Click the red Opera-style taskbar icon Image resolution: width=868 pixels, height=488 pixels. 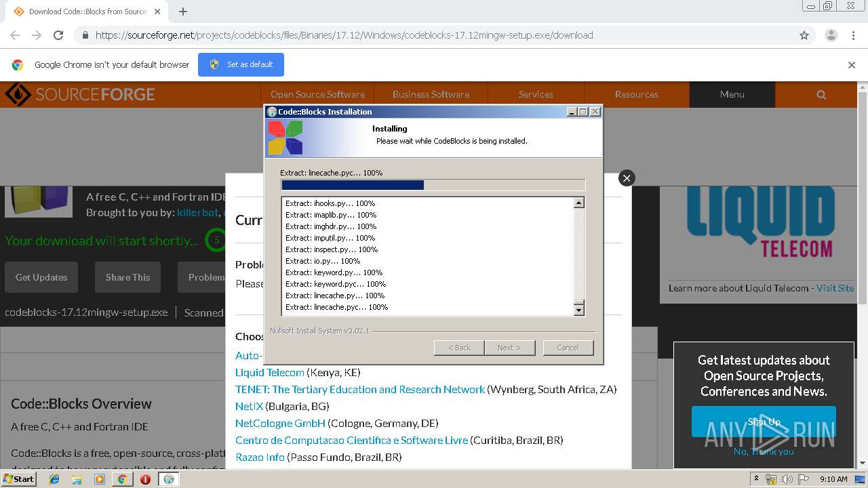click(145, 479)
